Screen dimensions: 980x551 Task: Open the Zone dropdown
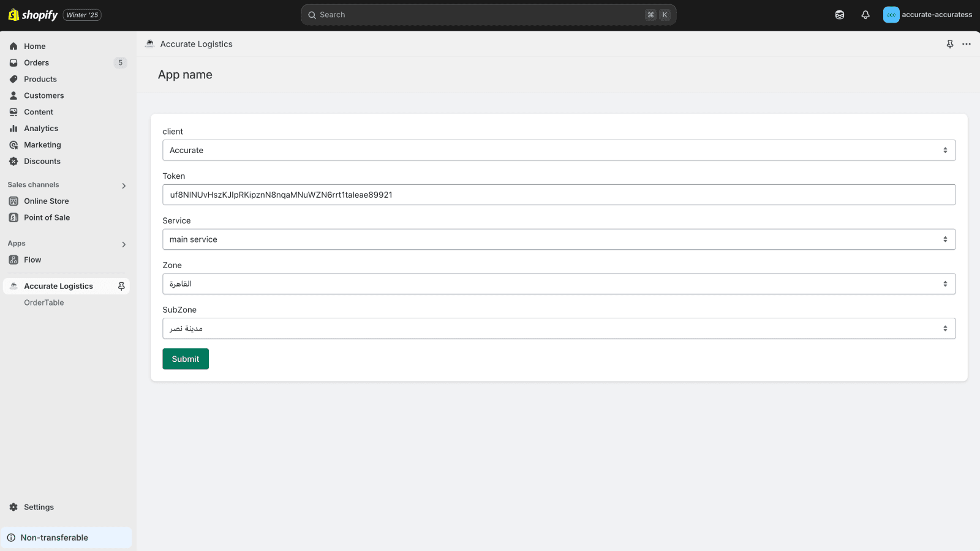tap(558, 284)
